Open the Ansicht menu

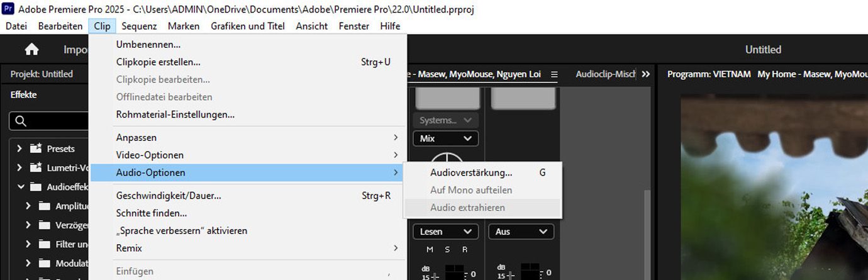(312, 26)
